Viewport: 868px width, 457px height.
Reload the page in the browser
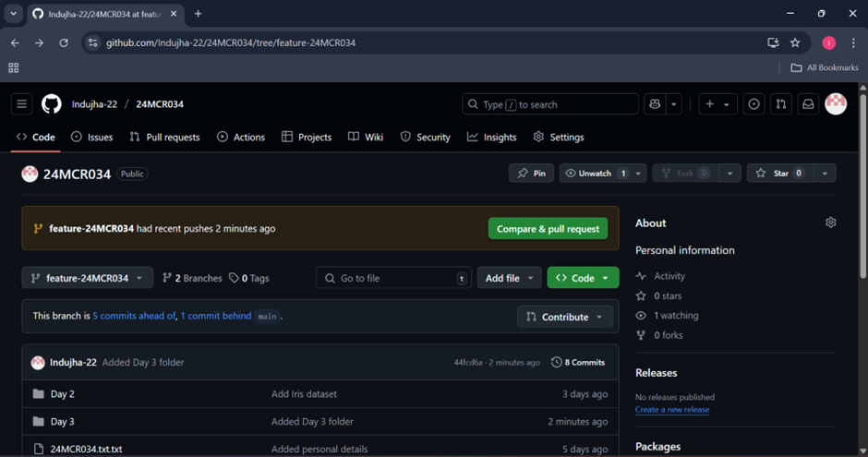point(64,42)
